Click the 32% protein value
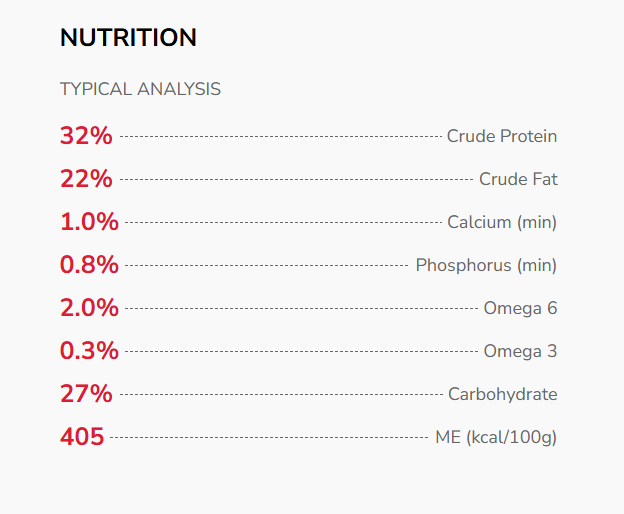 coord(86,136)
